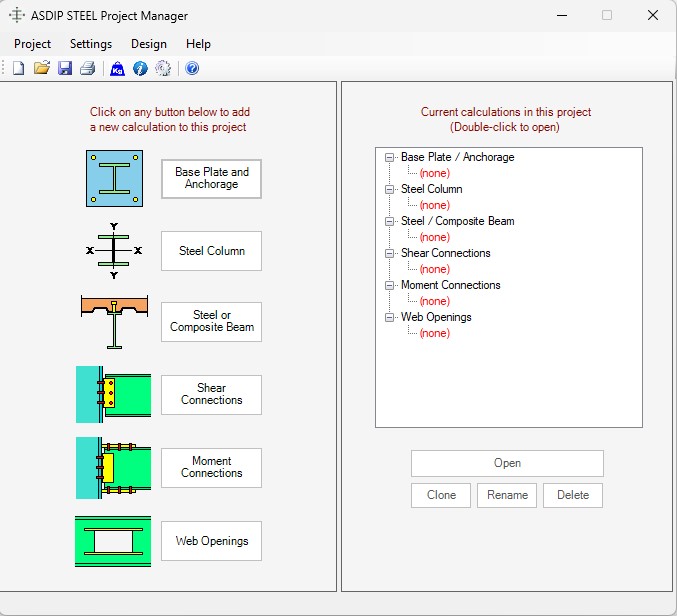Select (none) under Steel / Composite Beam
The width and height of the screenshot is (677, 616).
tap(435, 237)
